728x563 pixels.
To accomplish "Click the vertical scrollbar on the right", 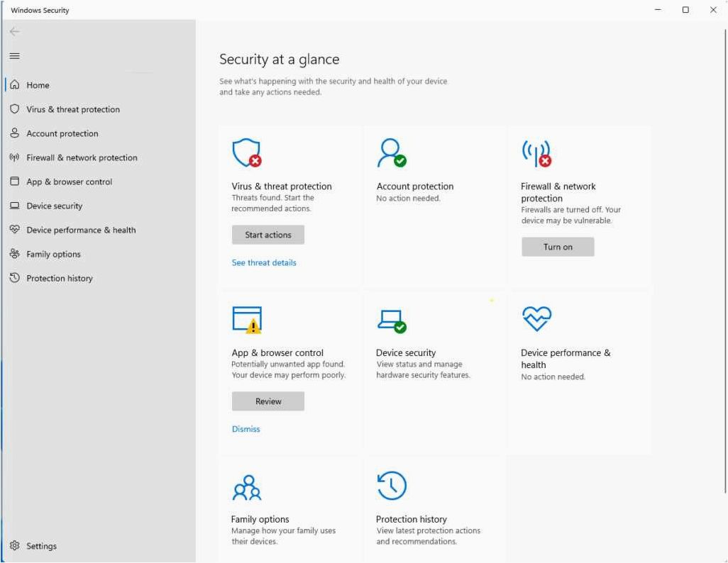I will pos(724,261).
